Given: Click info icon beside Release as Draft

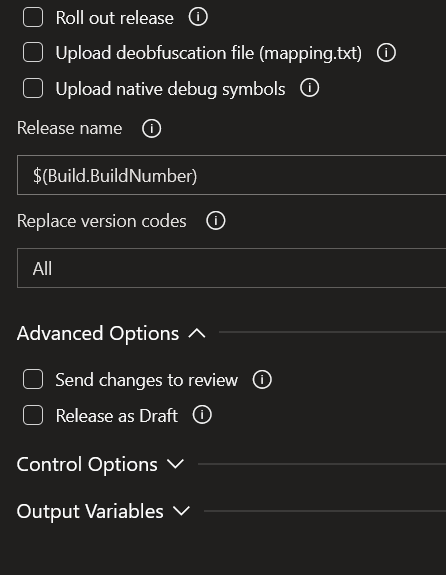Looking at the screenshot, I should [x=202, y=415].
